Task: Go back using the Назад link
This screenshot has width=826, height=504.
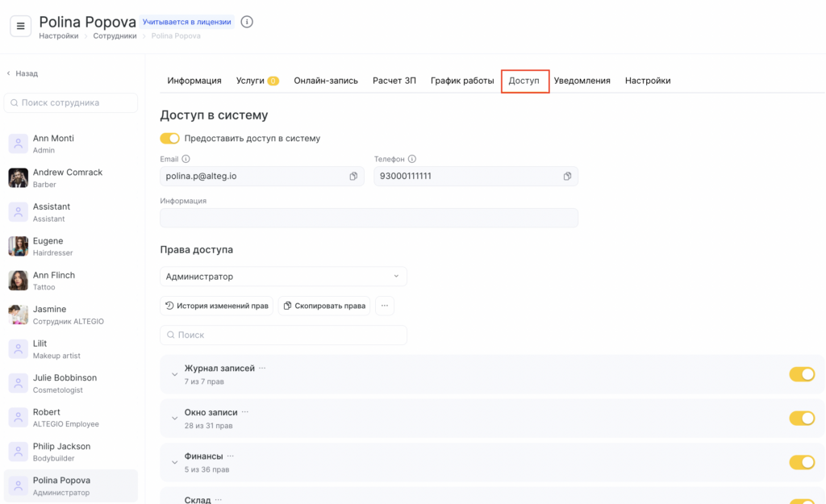Action: (23, 73)
